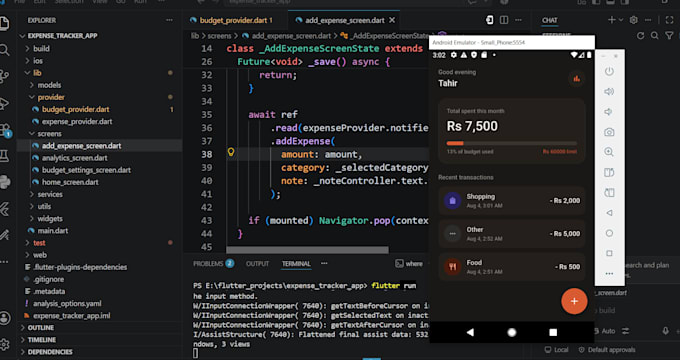Tap the orange add expense plus button

574,301
